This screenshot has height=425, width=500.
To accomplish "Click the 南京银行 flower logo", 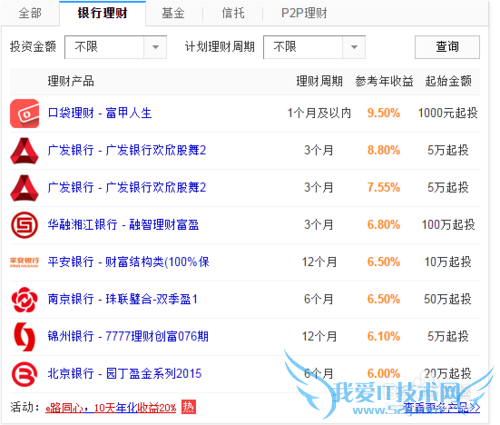I will [x=25, y=300].
